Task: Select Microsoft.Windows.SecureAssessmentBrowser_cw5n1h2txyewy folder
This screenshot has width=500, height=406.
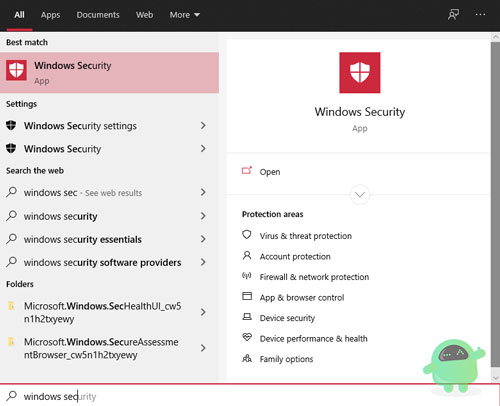Action: point(109,348)
